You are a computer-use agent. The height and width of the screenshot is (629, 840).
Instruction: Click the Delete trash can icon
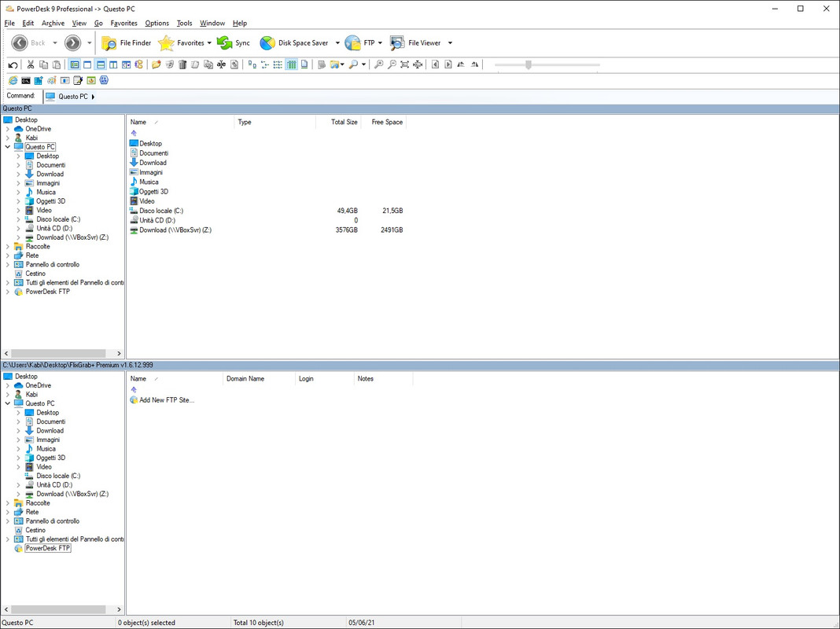pyautogui.click(x=182, y=64)
